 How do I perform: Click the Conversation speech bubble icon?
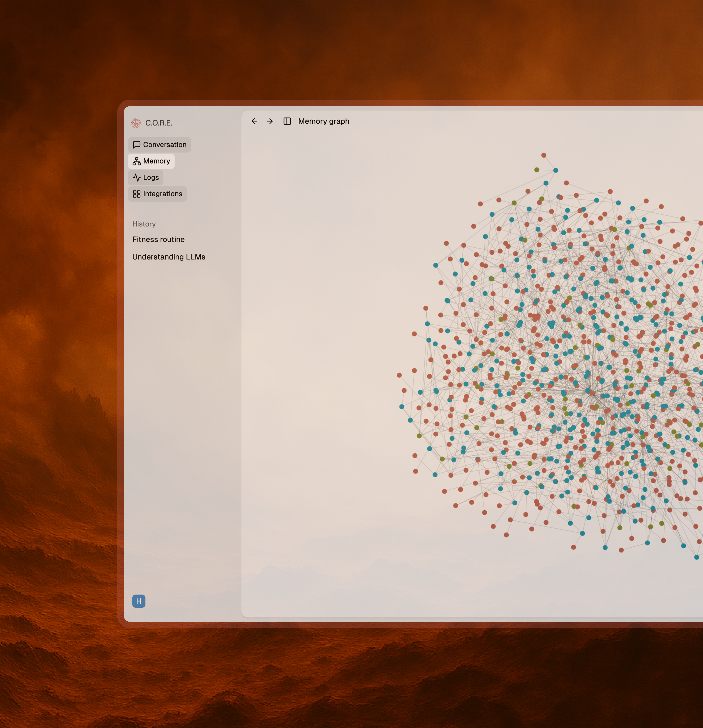(x=137, y=145)
